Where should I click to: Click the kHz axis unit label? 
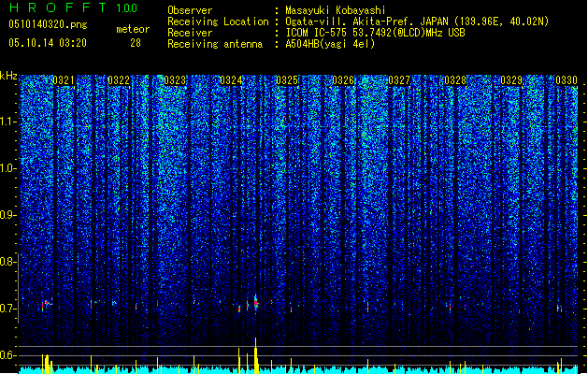pyautogui.click(x=8, y=76)
